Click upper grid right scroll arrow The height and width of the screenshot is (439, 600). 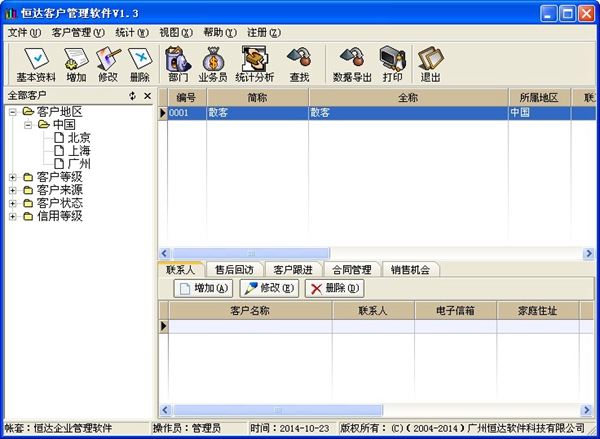pos(589,253)
